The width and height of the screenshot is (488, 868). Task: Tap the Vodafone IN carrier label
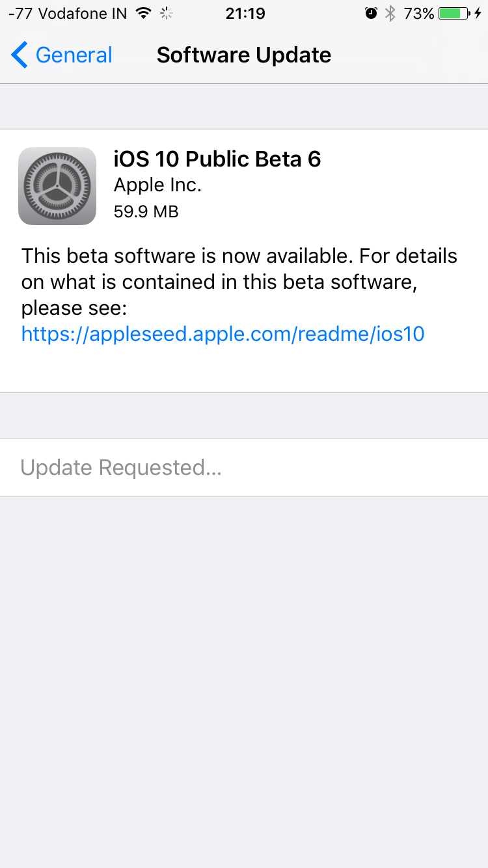(x=83, y=13)
